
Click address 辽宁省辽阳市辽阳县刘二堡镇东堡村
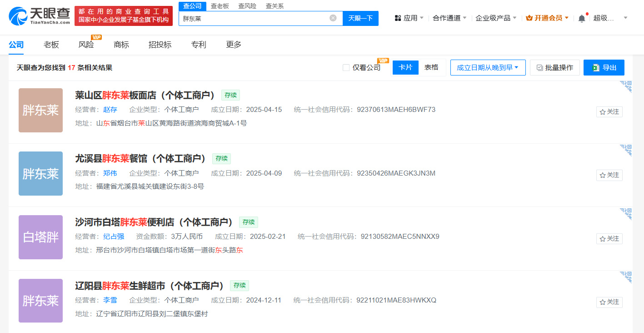(152, 314)
